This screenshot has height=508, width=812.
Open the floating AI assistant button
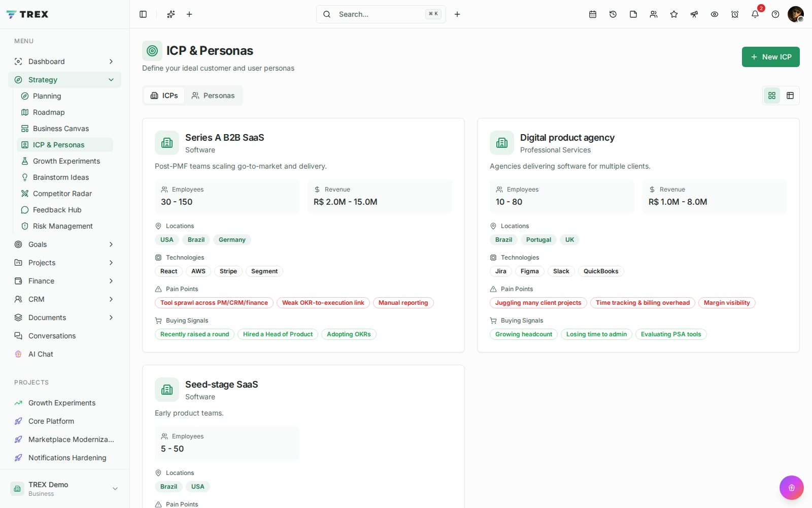pyautogui.click(x=792, y=488)
